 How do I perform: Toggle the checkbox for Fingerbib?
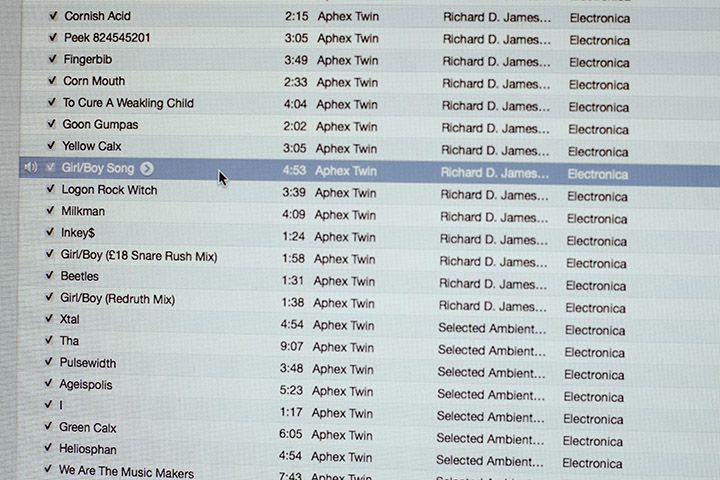[52, 59]
